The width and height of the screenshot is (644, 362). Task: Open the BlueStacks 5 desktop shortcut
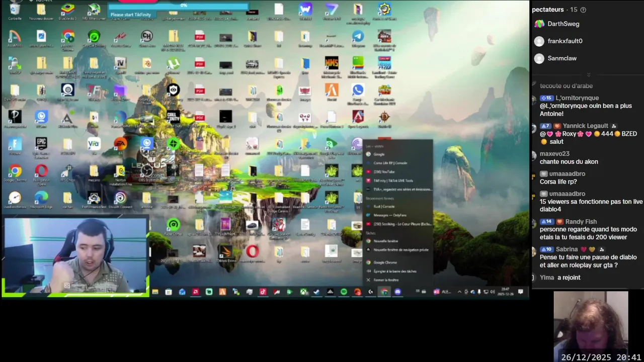point(67,11)
